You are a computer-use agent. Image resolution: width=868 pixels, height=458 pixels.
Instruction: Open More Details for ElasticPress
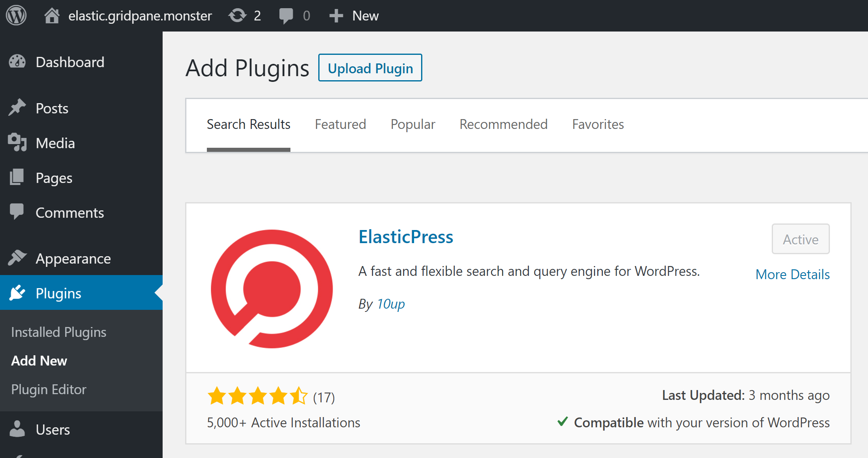[x=793, y=274]
